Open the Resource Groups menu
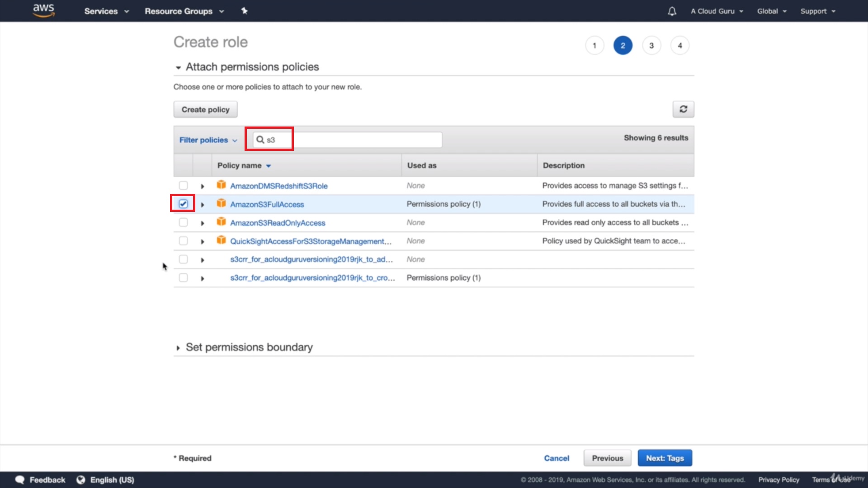The height and width of the screenshot is (488, 868). (184, 11)
